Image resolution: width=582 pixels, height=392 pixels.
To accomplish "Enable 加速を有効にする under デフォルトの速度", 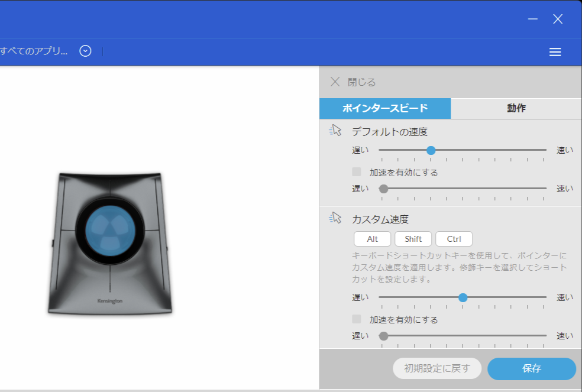I will tap(357, 172).
